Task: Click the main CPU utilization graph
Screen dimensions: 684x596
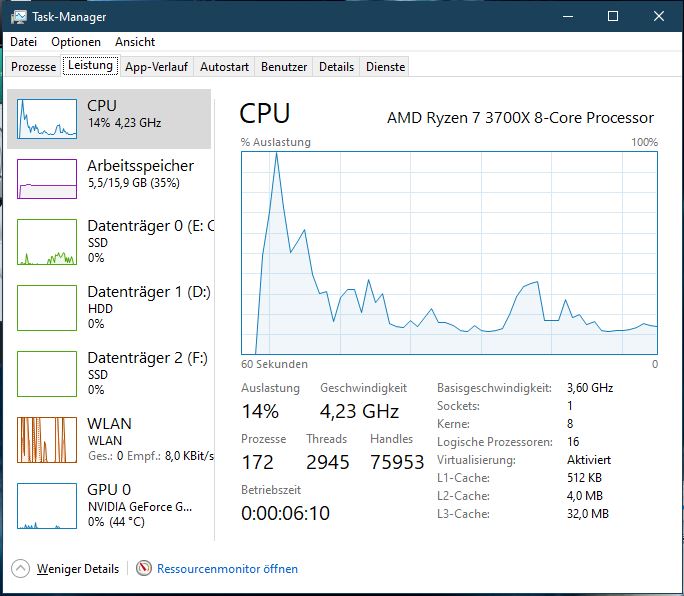Action: [449, 253]
